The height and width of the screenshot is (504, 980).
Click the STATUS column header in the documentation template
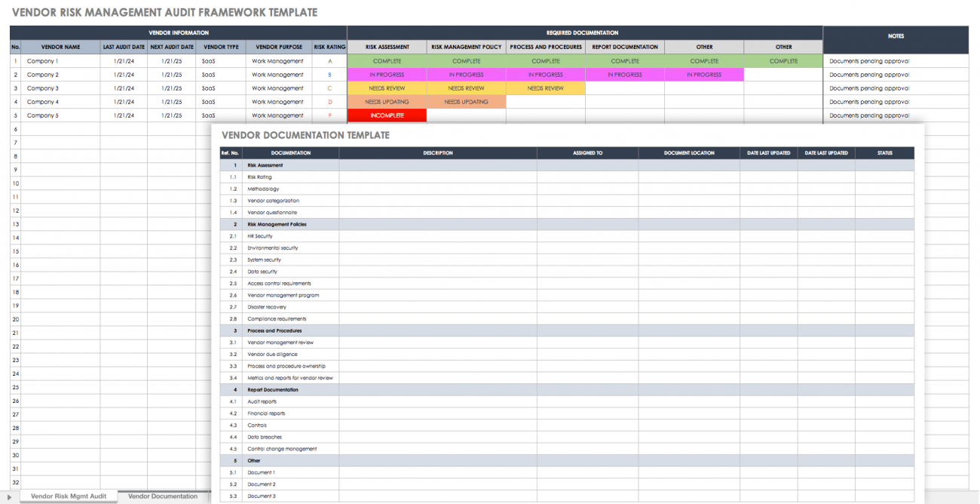(x=884, y=152)
